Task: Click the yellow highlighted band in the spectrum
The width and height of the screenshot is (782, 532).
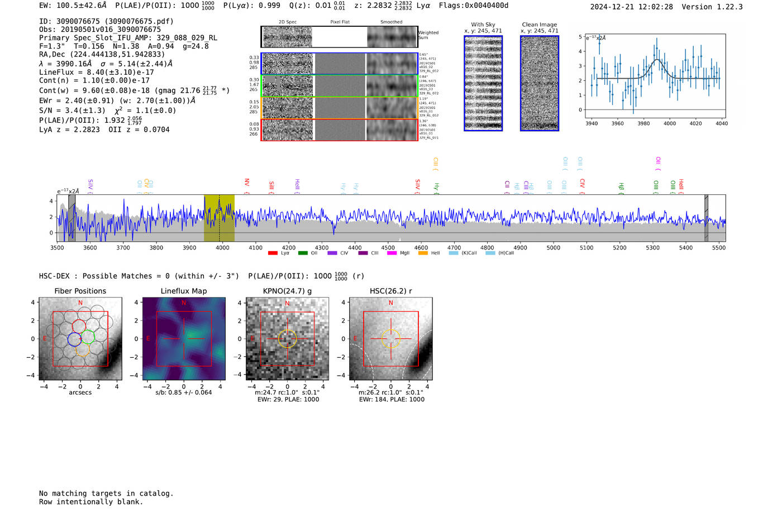Action: pyautogui.click(x=219, y=218)
